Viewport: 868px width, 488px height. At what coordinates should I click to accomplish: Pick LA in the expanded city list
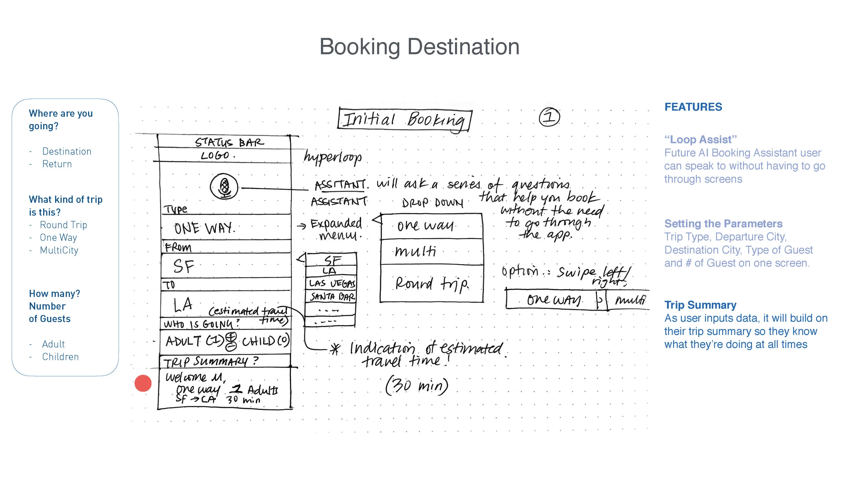pos(331,271)
